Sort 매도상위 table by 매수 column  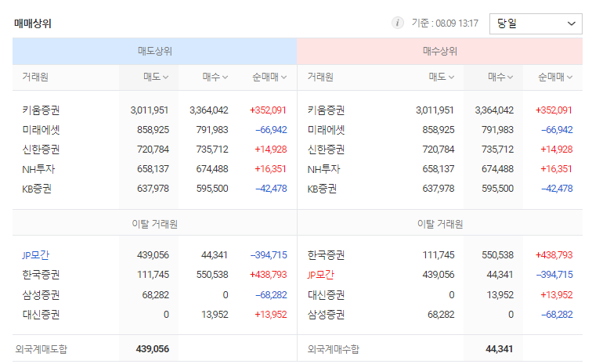pos(215,77)
